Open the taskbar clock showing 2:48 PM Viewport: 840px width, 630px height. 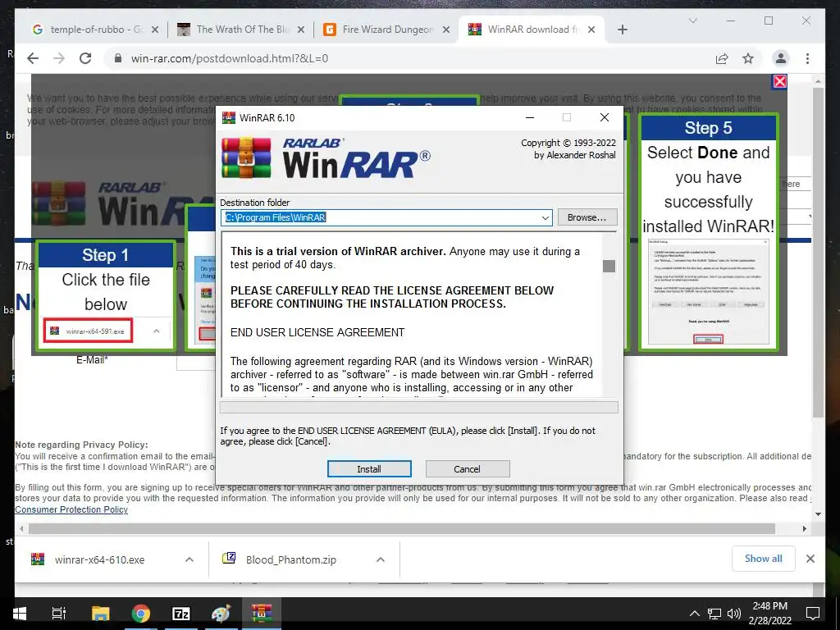point(769,614)
